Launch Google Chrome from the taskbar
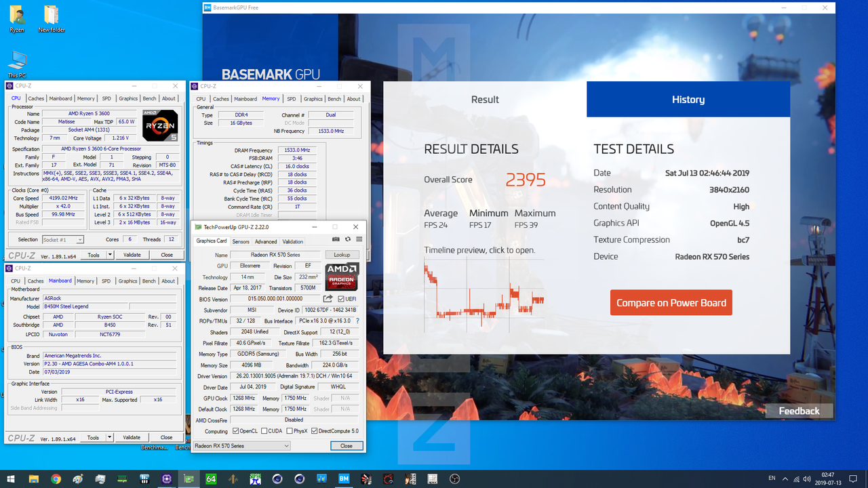Viewport: 868px width, 488px height. (x=56, y=479)
